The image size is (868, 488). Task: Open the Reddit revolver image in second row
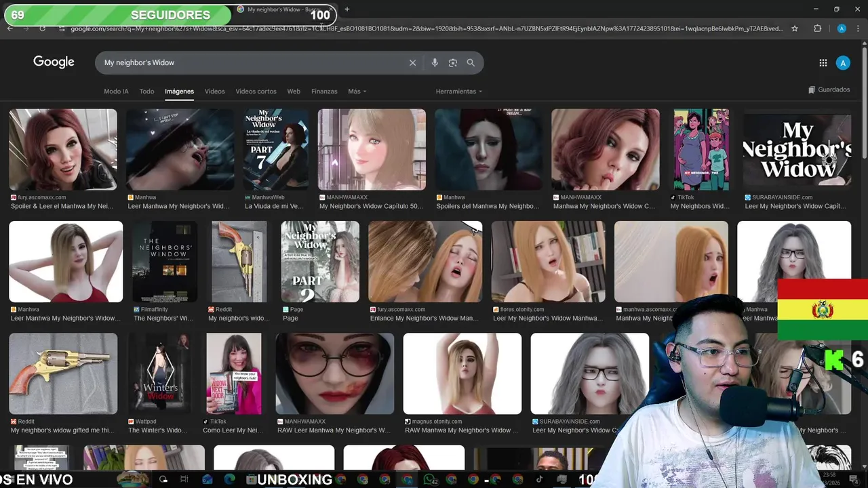239,261
